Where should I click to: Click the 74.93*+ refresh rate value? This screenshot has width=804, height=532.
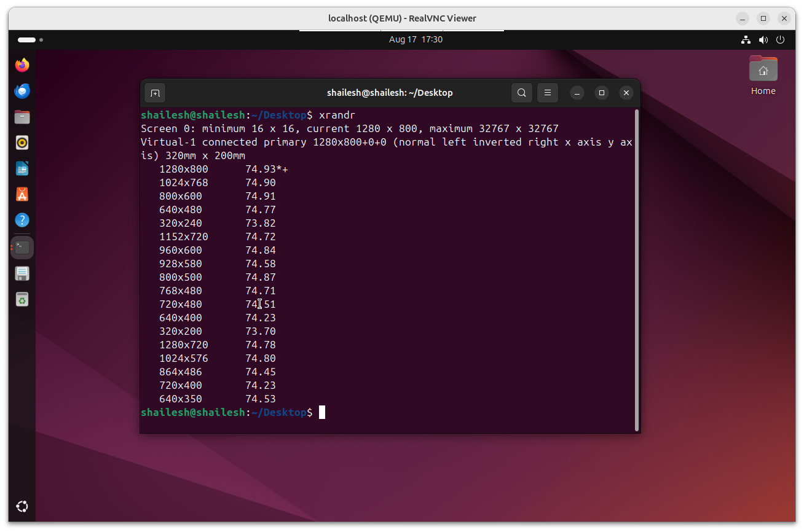click(x=267, y=170)
